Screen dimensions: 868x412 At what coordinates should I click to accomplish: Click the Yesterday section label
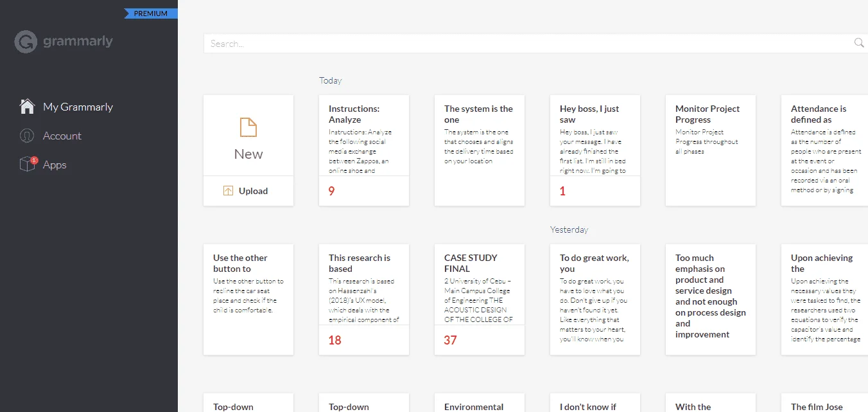[569, 229]
